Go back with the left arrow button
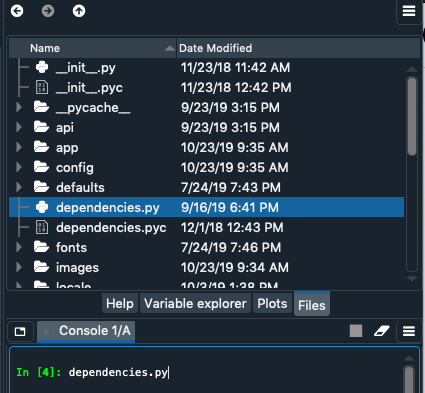Image resolution: width=425 pixels, height=393 pixels. tap(17, 11)
